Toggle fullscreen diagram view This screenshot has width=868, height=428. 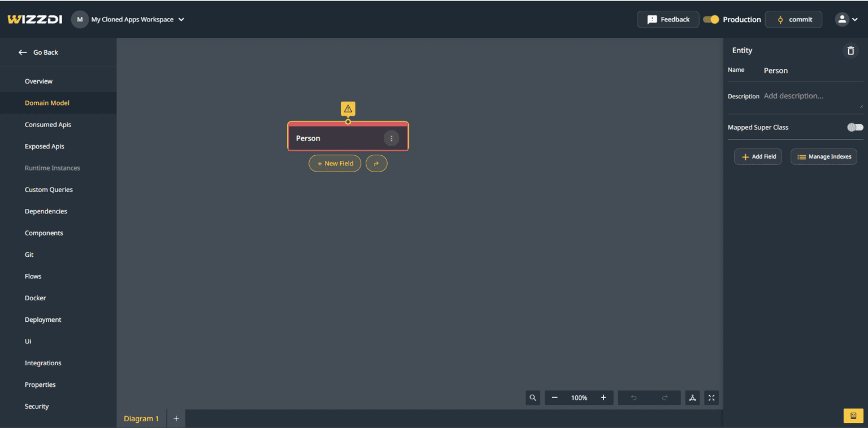tap(711, 398)
